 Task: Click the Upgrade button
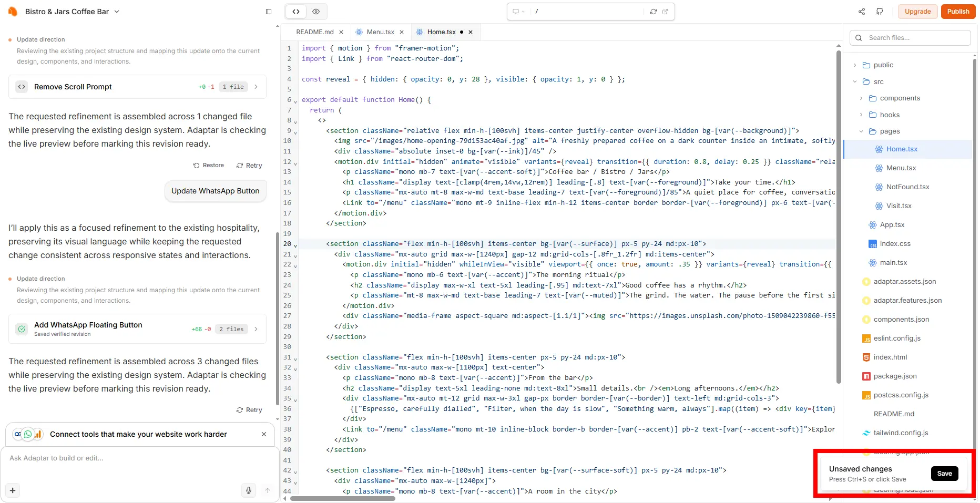pyautogui.click(x=917, y=12)
